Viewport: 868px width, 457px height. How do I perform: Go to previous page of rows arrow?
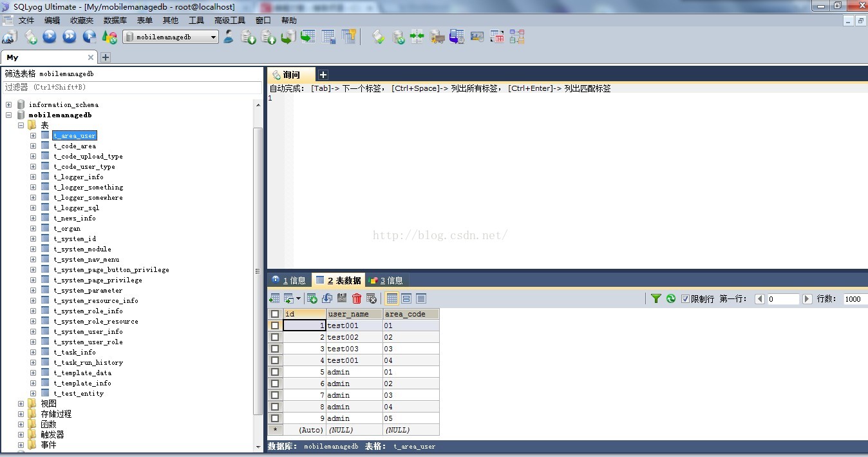click(760, 299)
